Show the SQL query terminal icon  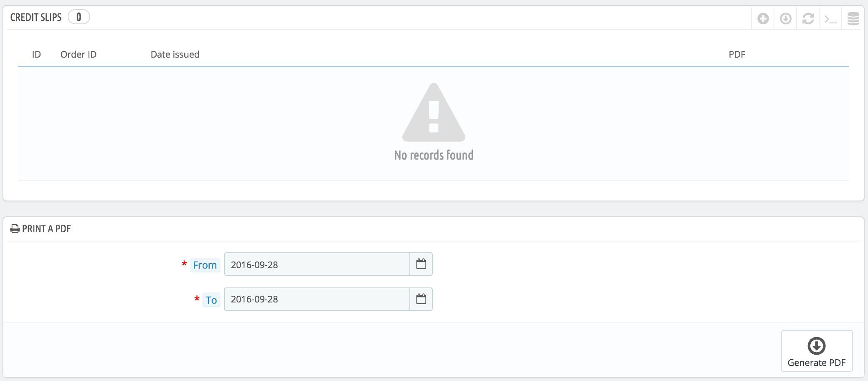pos(830,19)
